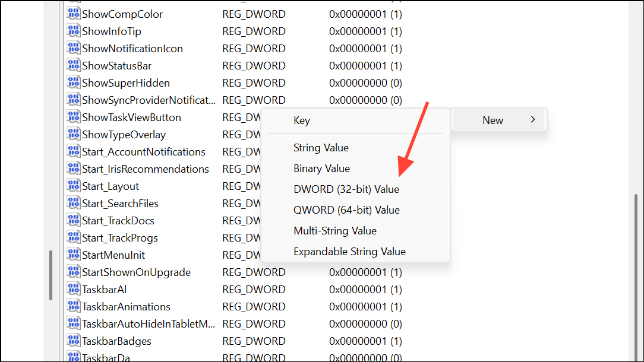Click the StartMenuInit value icon

coord(73,255)
